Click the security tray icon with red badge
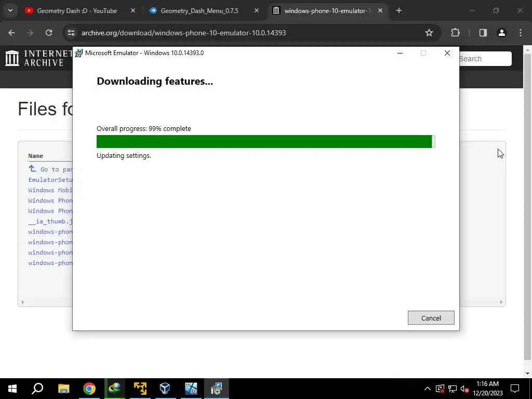 pos(440,389)
